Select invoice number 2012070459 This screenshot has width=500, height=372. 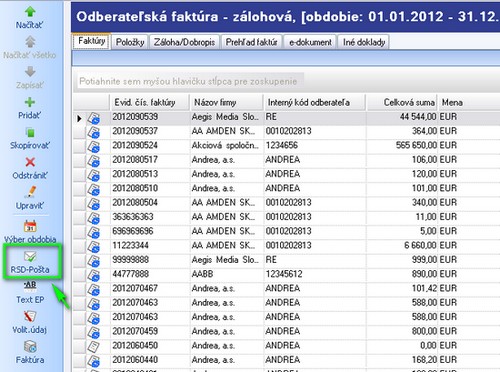click(135, 331)
